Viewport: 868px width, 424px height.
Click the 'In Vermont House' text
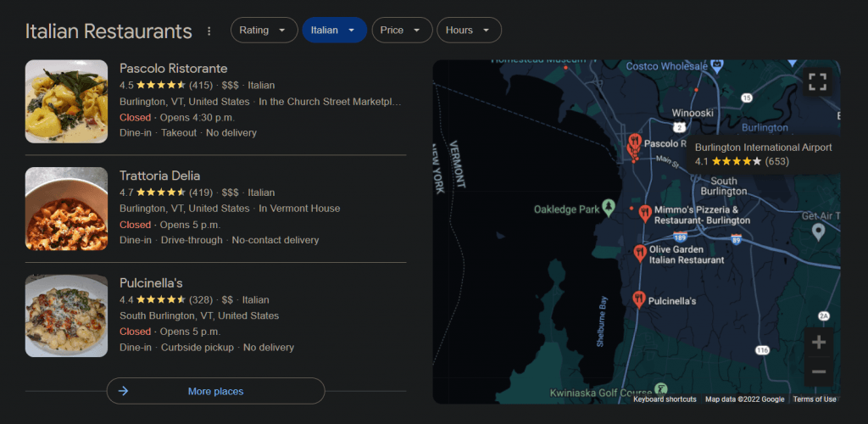pos(299,209)
